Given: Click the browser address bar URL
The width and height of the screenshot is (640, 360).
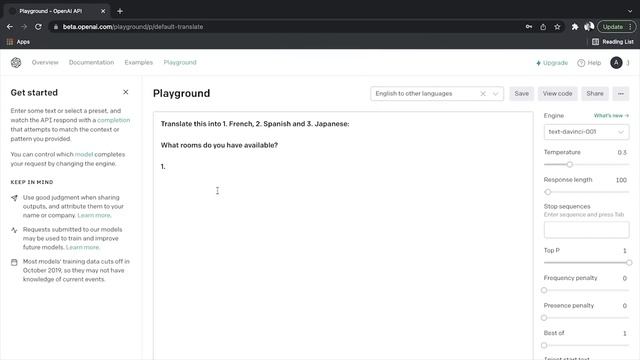Looking at the screenshot, I should pos(133,27).
